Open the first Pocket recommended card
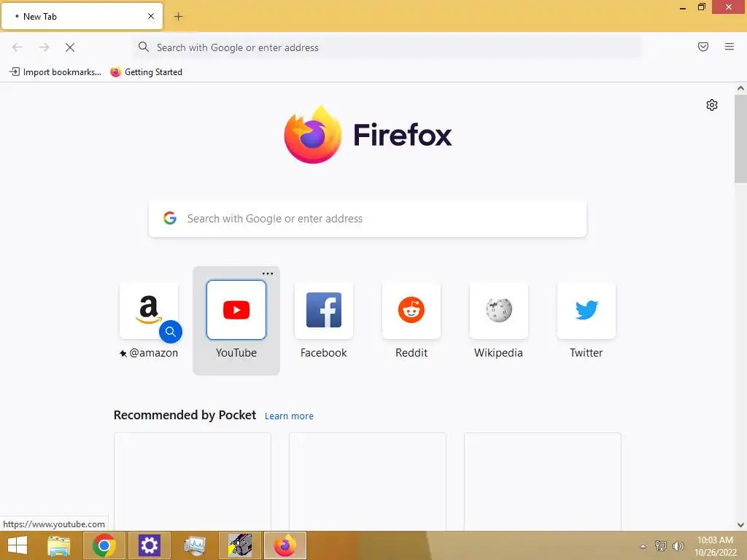 tap(193, 481)
